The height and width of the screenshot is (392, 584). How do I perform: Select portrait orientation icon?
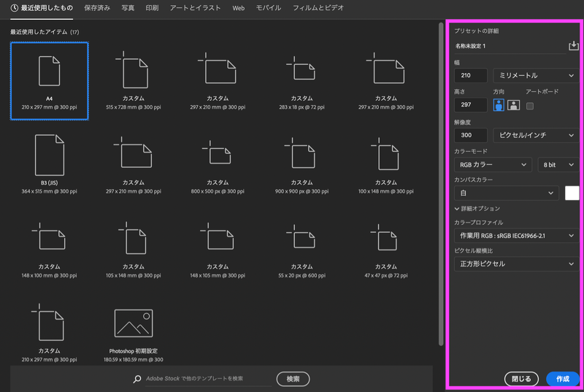499,105
